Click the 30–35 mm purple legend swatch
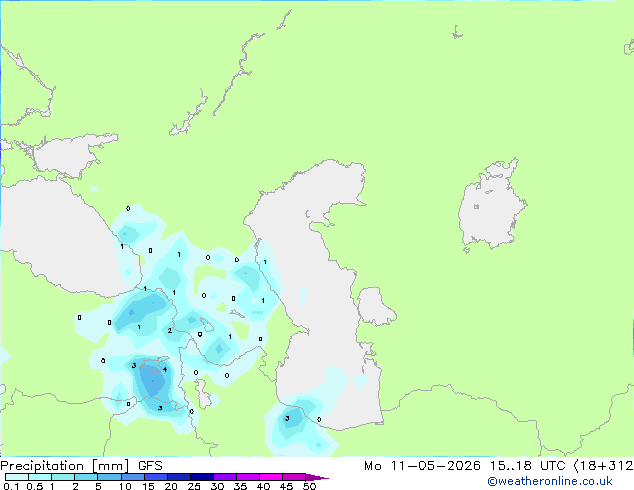 (x=224, y=477)
